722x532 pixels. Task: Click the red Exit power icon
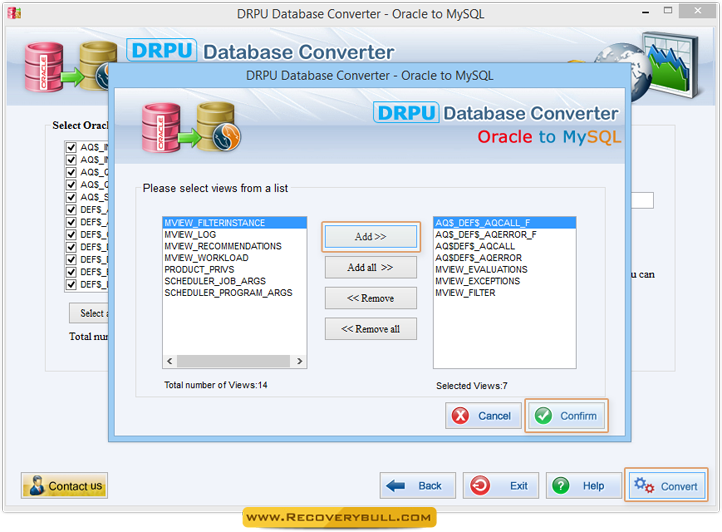[480, 485]
